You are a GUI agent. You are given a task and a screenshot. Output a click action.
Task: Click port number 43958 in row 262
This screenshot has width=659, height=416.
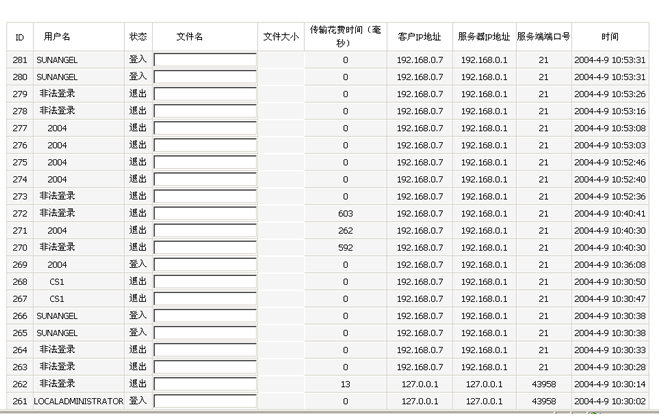pos(544,384)
